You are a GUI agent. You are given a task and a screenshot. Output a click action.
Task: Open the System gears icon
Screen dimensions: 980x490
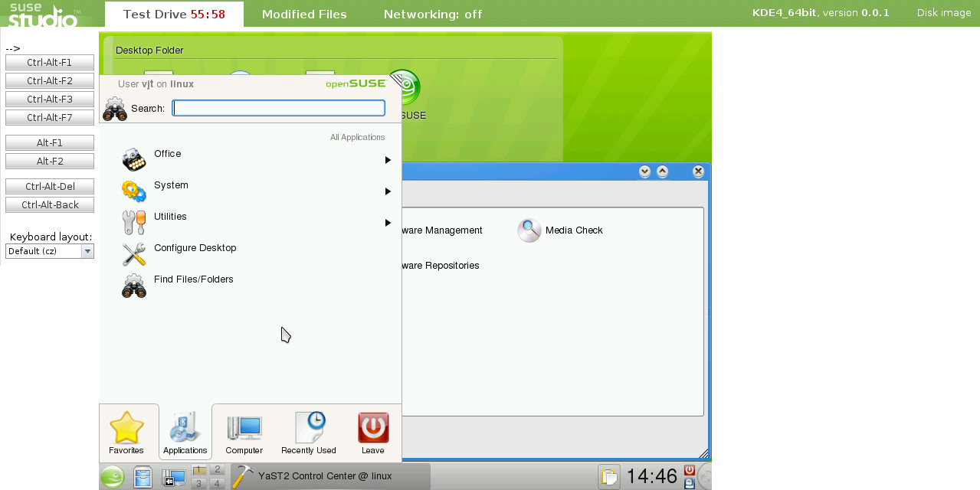point(134,191)
